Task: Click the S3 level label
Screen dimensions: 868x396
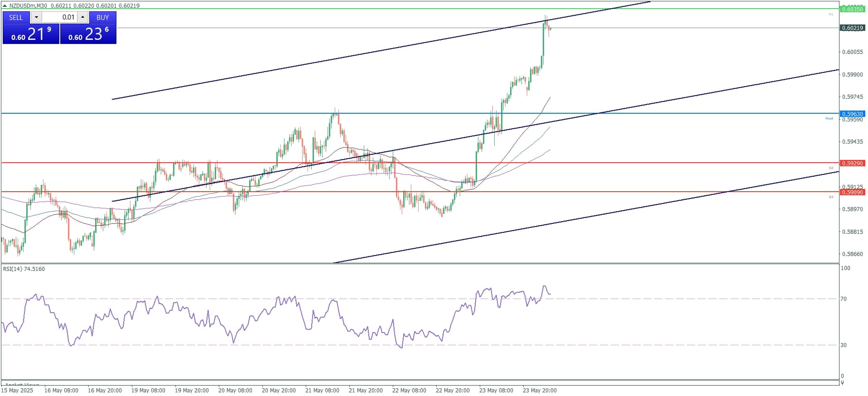Action: (x=831, y=197)
